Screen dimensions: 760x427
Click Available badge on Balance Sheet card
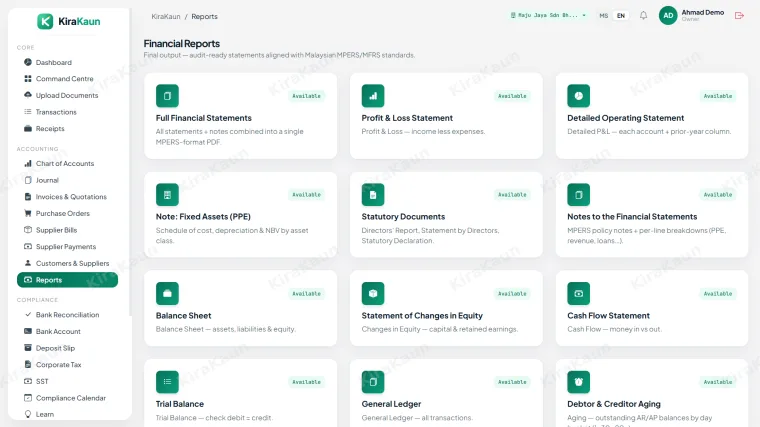[x=306, y=293]
